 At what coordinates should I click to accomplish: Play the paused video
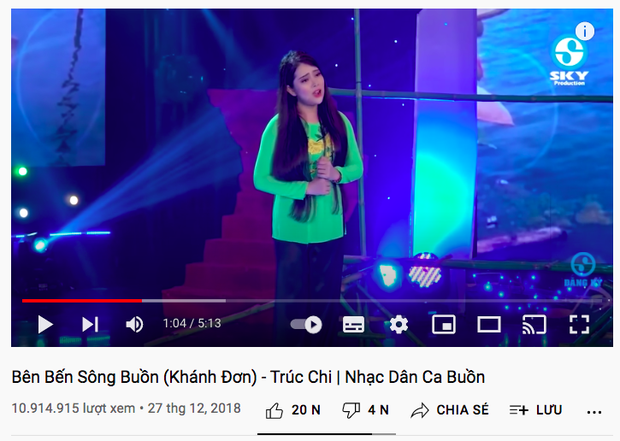[45, 324]
